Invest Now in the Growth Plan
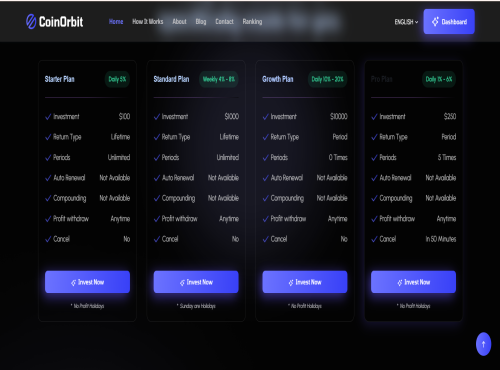The height and width of the screenshot is (370, 500). tap(305, 282)
